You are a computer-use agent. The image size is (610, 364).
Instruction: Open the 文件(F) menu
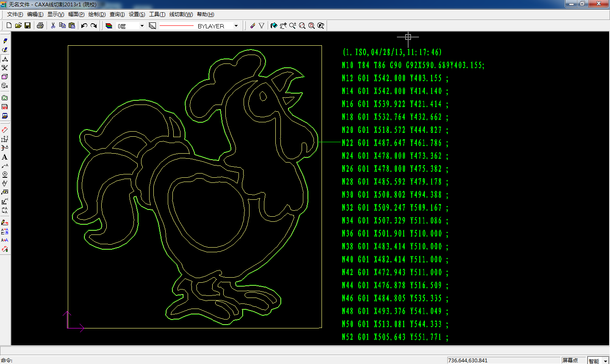(x=15, y=14)
